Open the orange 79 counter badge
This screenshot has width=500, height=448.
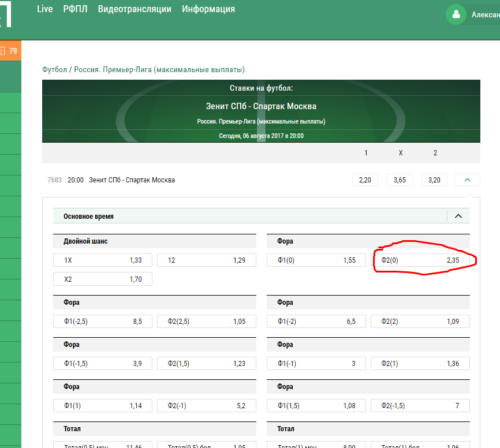pyautogui.click(x=10, y=51)
